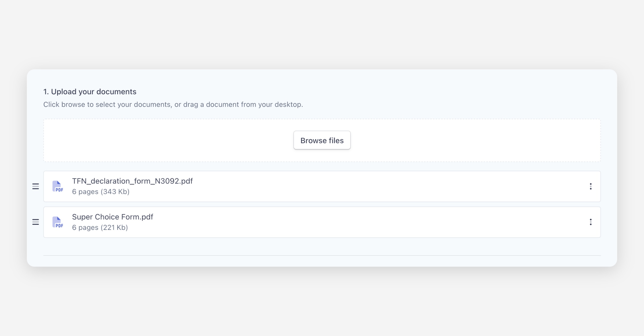This screenshot has height=336, width=644.
Task: Click PDF icon of Super Choice Form.pdf
Action: [57, 222]
